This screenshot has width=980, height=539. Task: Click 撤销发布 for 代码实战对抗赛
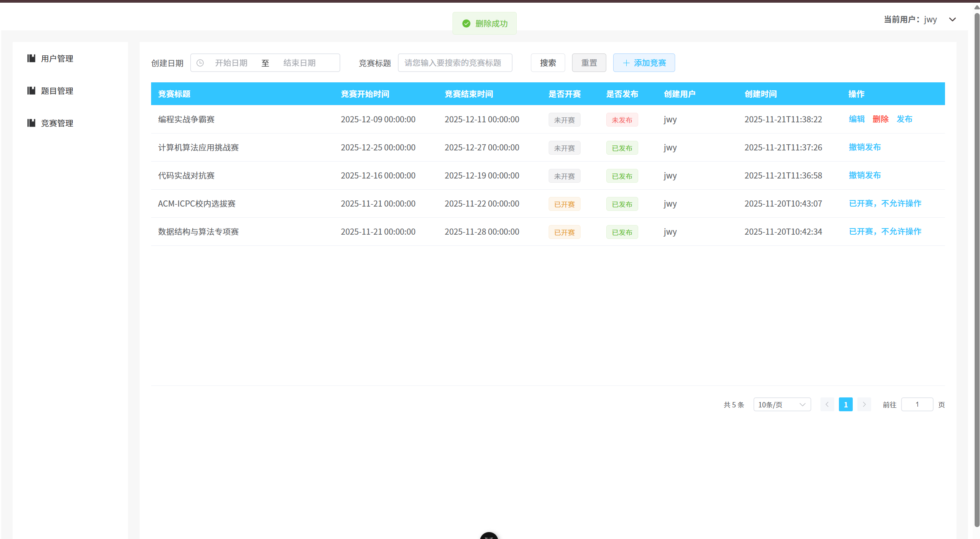pyautogui.click(x=865, y=175)
